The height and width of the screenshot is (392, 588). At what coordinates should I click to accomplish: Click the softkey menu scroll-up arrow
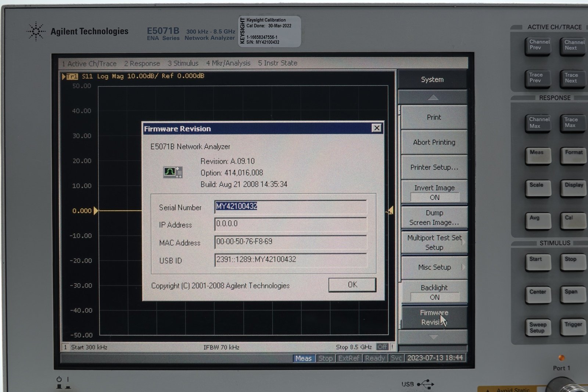click(x=433, y=97)
